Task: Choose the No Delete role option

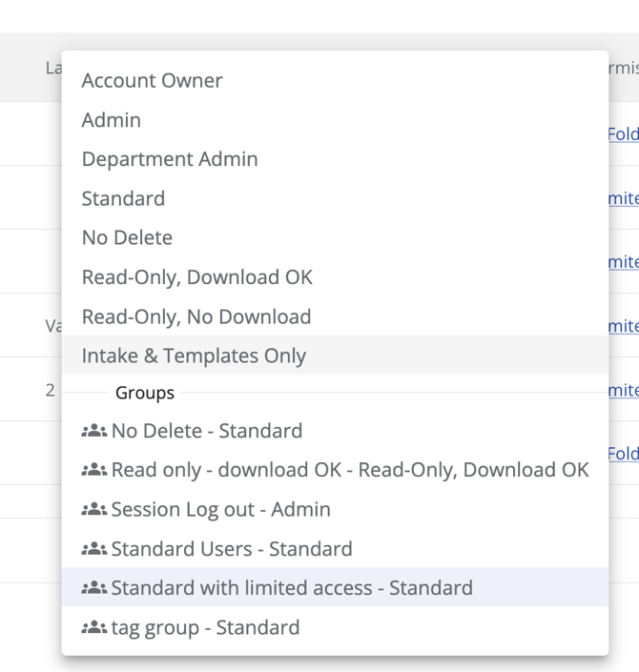Action: 127,237
